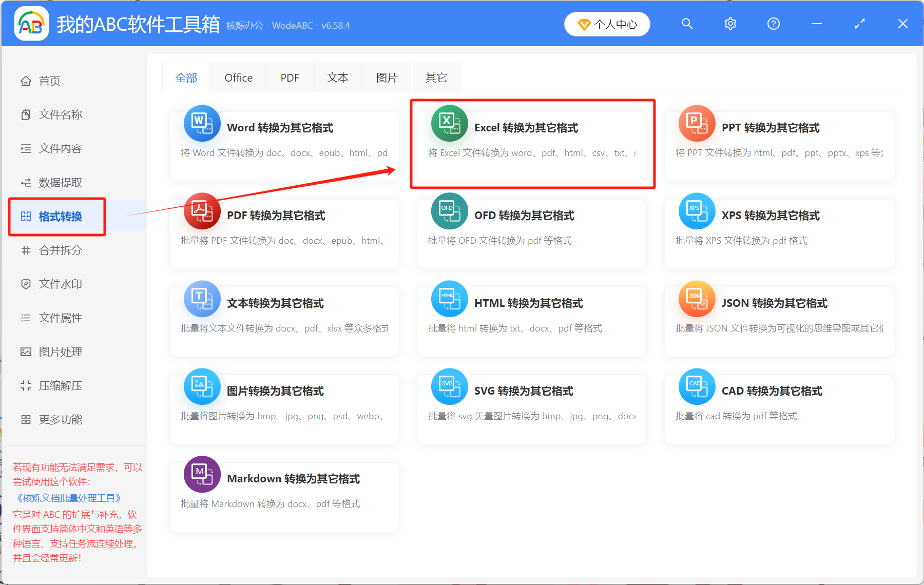This screenshot has height=585, width=924.
Task: Open the 核烁文档批量处理工具 link
Action: (67, 498)
